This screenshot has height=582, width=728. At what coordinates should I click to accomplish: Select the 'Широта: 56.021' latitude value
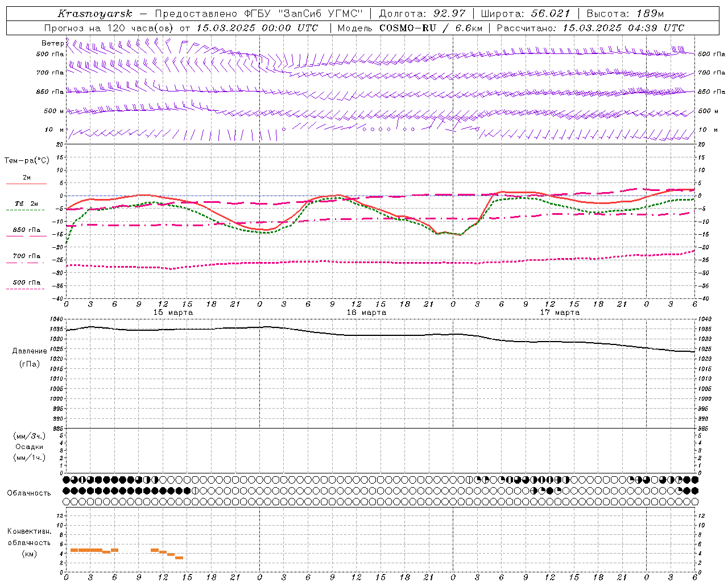(x=526, y=14)
